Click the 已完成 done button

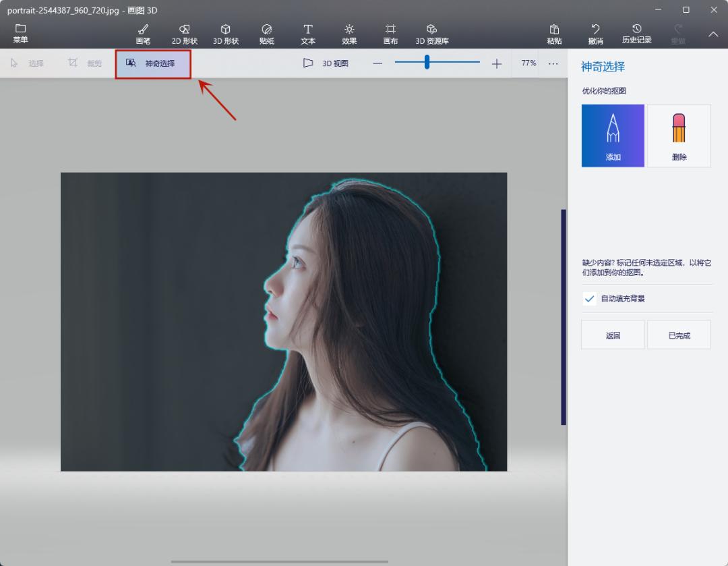(679, 335)
